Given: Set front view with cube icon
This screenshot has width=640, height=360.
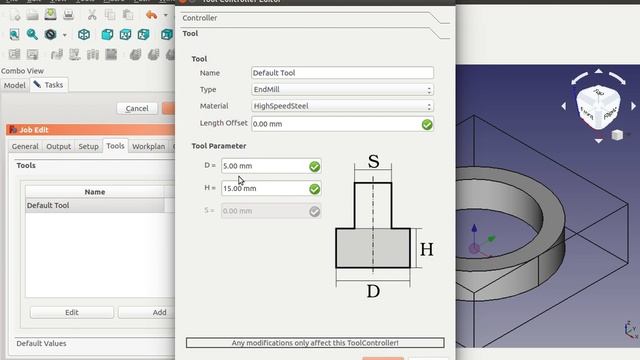Looking at the screenshot, I should pos(107,34).
